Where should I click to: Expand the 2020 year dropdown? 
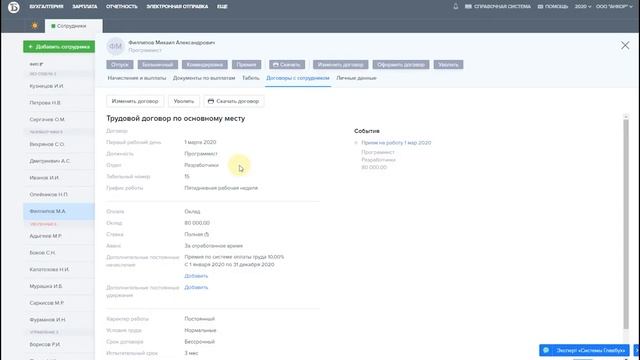coord(582,7)
